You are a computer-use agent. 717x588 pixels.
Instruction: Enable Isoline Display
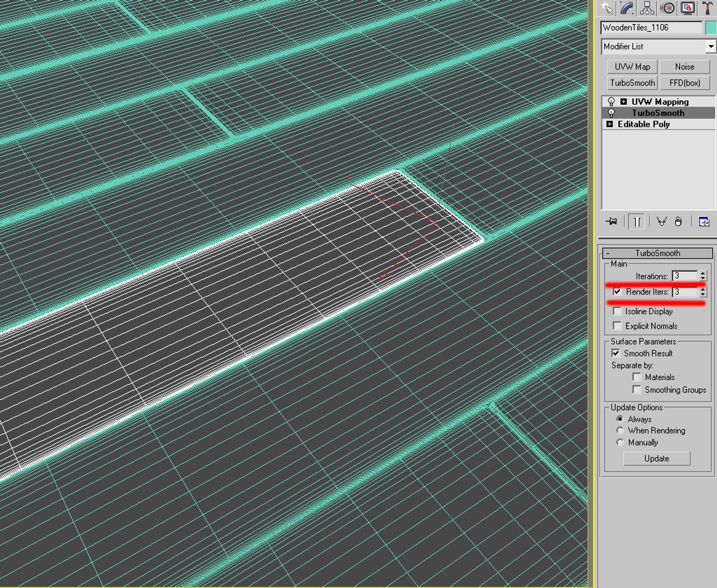(617, 311)
